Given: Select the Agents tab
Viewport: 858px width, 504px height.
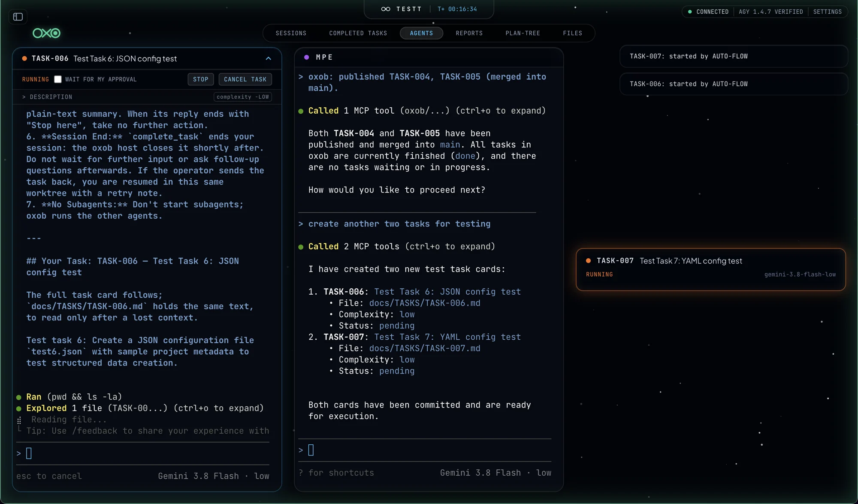Looking at the screenshot, I should click(421, 33).
